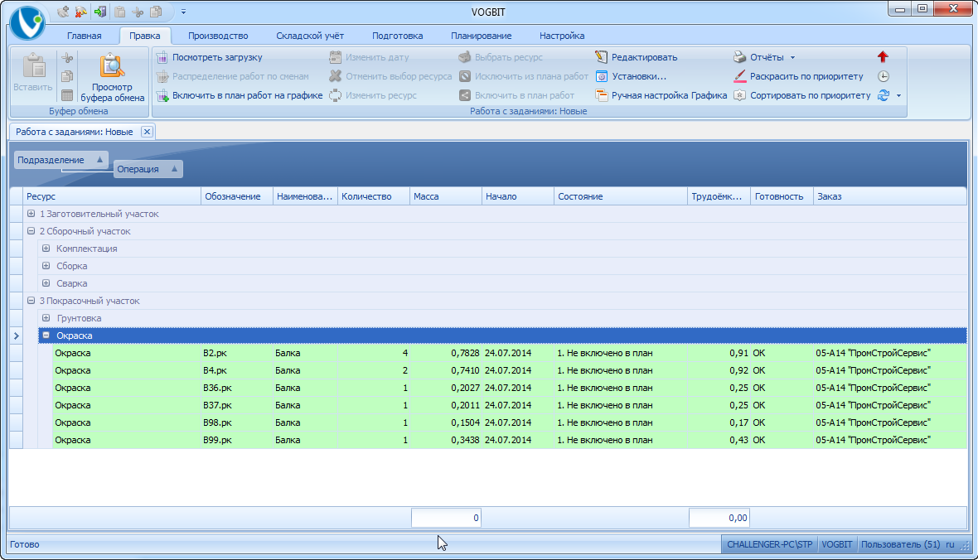Expand the Грунтовка node
This screenshot has height=560, width=978.
coord(46,318)
